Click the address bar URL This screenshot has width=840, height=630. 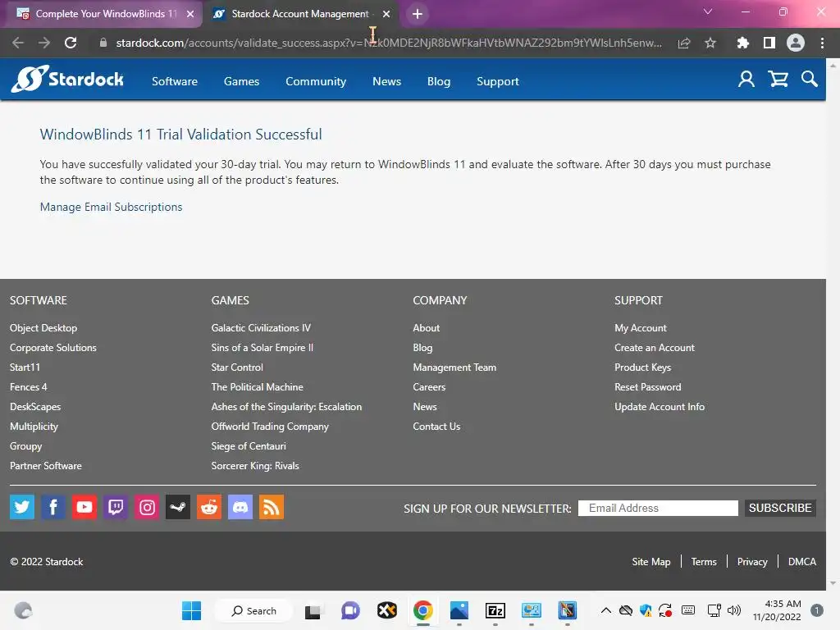(x=388, y=43)
